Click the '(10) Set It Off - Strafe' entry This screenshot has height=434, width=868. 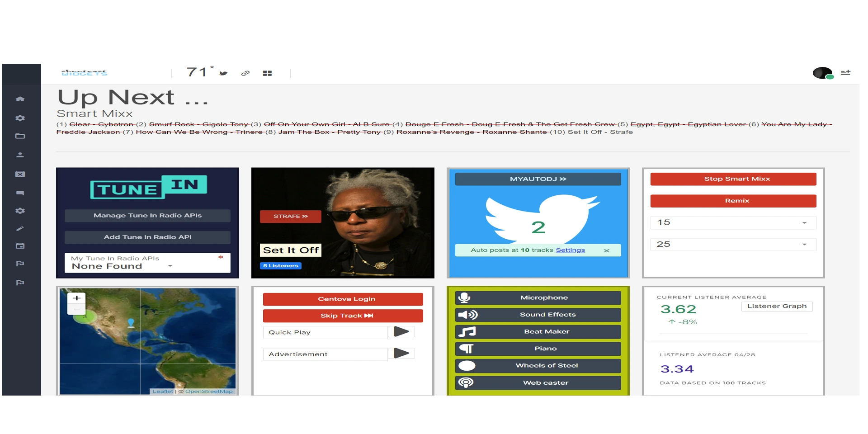point(591,132)
